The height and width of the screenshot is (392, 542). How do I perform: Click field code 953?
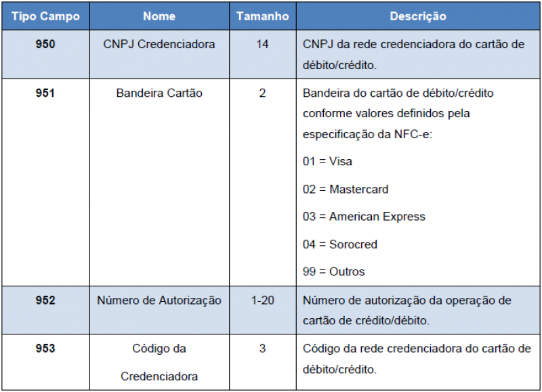click(45, 348)
